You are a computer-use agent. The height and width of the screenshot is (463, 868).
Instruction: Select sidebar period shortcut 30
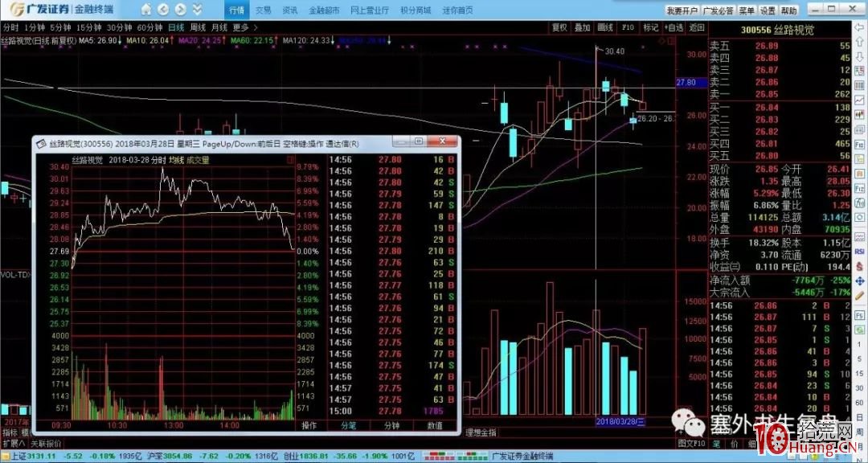click(860, 387)
